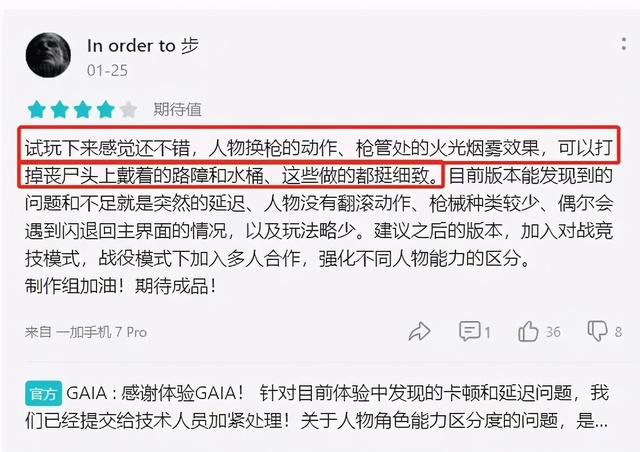Open the reviewer's avatar picture
This screenshot has height=452, width=640.
[48, 55]
